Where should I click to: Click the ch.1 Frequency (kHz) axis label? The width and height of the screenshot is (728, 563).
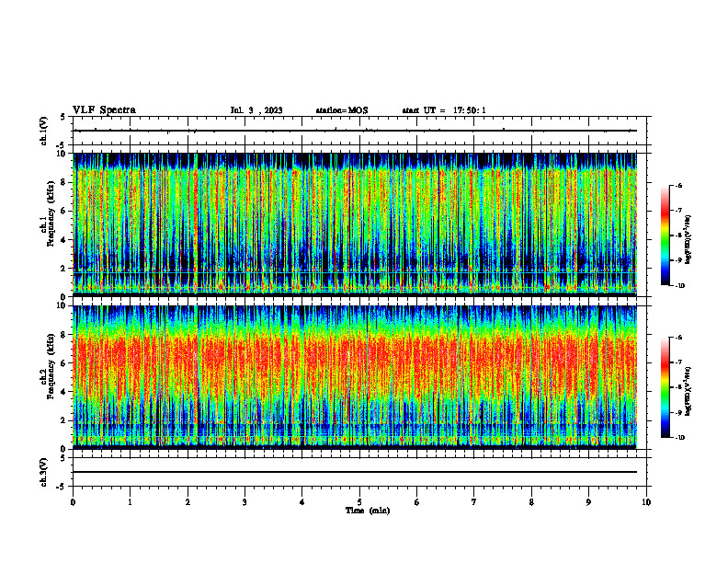coord(48,212)
